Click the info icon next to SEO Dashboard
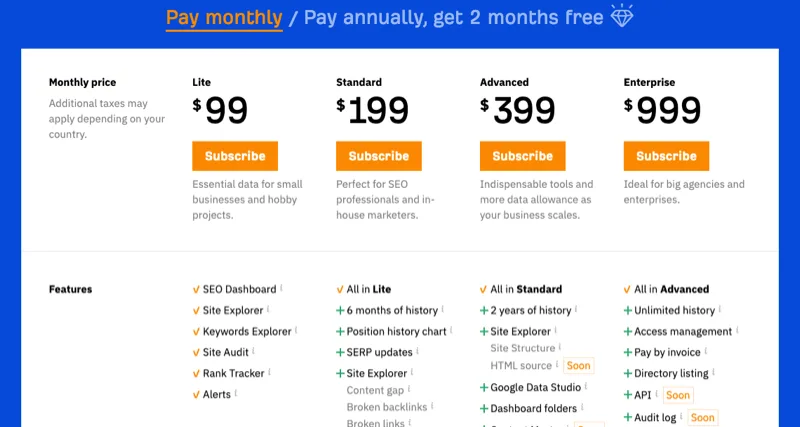Viewport: 800px width, 427px height. tap(282, 288)
